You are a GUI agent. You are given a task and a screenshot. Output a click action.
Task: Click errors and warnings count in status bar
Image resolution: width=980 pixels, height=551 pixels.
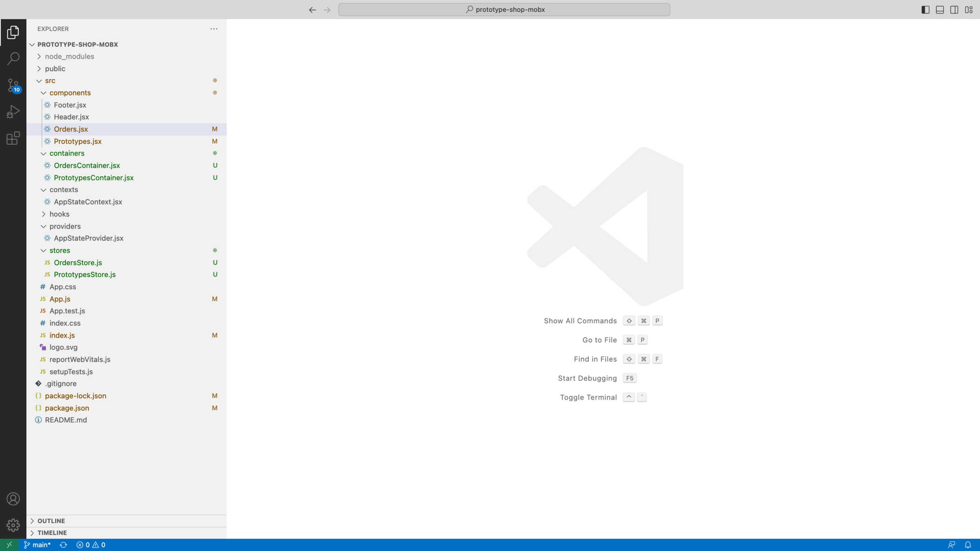pyautogui.click(x=91, y=545)
